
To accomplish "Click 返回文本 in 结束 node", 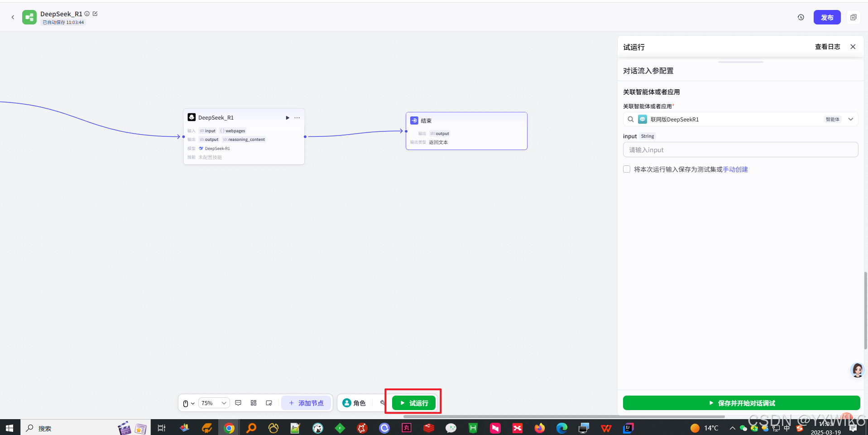I will tap(438, 142).
